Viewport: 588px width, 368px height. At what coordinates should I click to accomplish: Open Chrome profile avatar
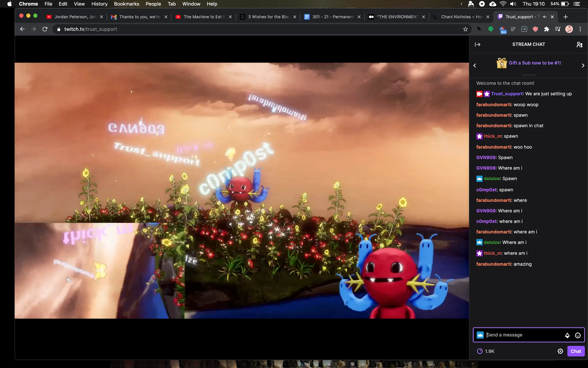pos(569,29)
